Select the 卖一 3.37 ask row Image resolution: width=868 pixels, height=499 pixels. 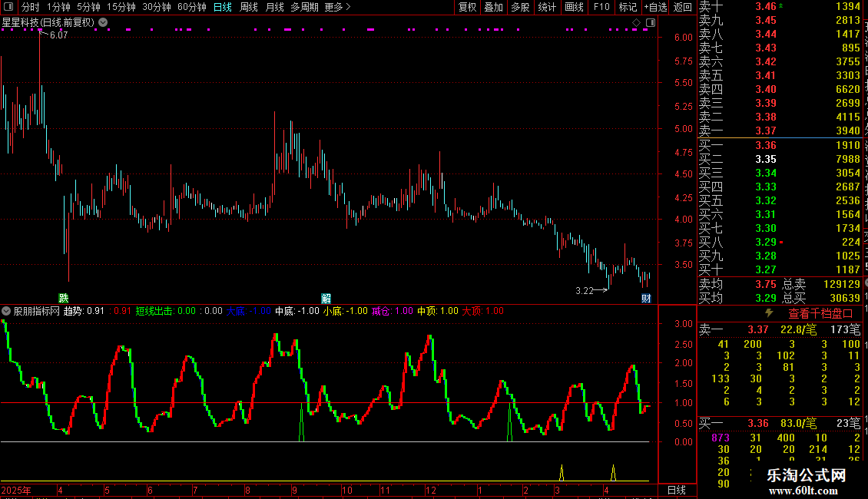tap(780, 131)
